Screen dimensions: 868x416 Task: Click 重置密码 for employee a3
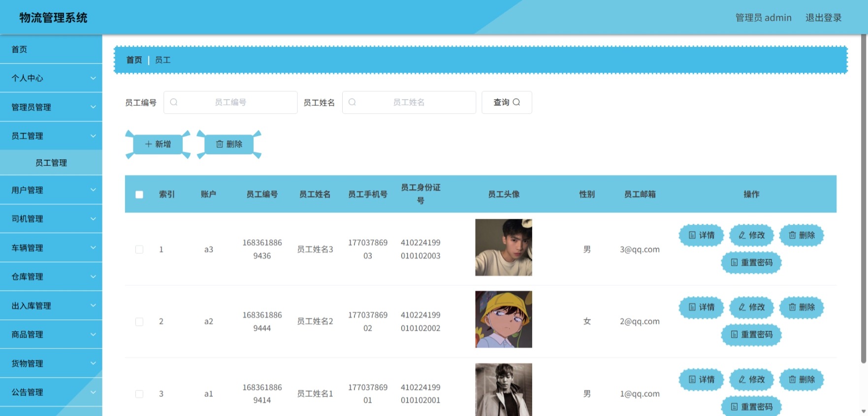point(751,262)
